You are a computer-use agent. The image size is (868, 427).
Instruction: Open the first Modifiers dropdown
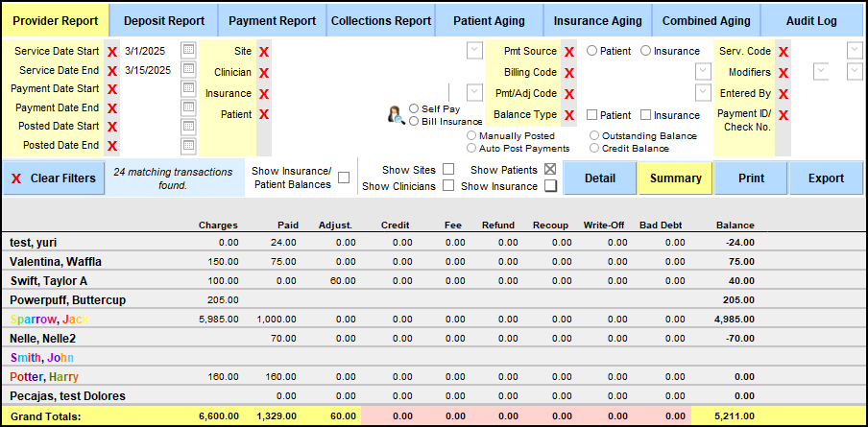[821, 71]
